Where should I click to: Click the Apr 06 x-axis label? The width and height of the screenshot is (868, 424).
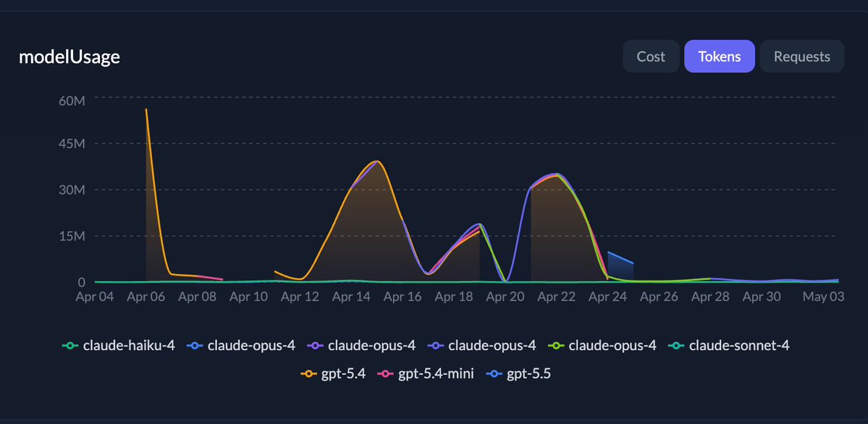pos(146,297)
